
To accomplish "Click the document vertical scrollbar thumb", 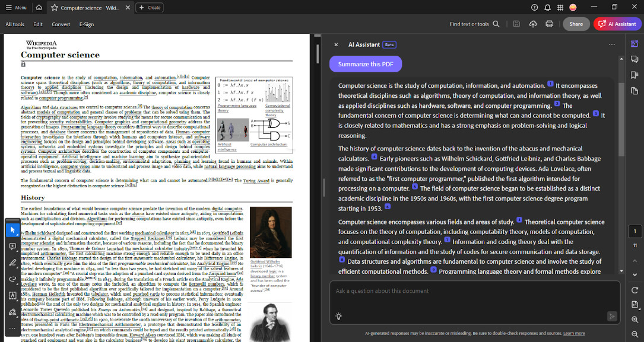I will coord(317,54).
